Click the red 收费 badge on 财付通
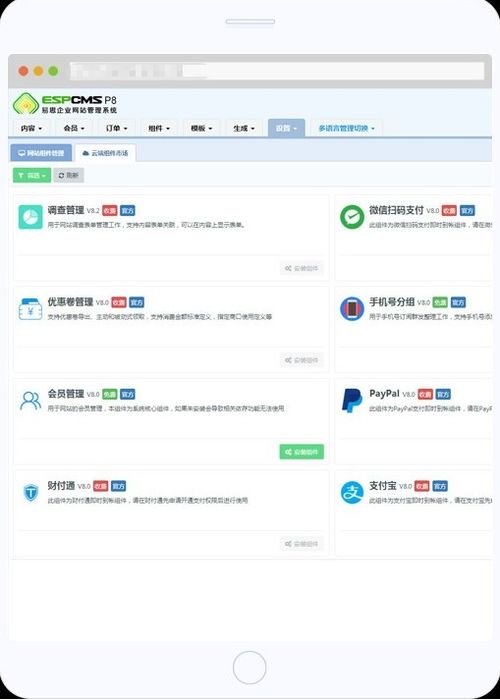Screen dimensions: 500x700 (x=101, y=486)
